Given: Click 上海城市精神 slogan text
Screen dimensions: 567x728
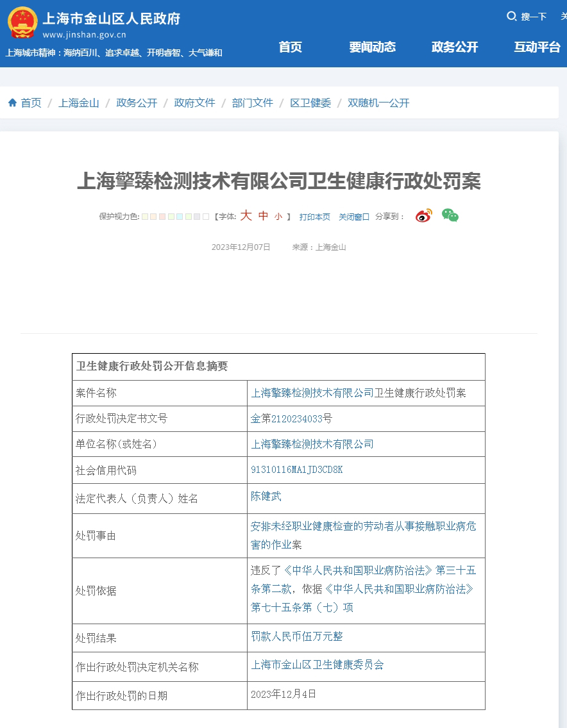Looking at the screenshot, I should [x=114, y=53].
